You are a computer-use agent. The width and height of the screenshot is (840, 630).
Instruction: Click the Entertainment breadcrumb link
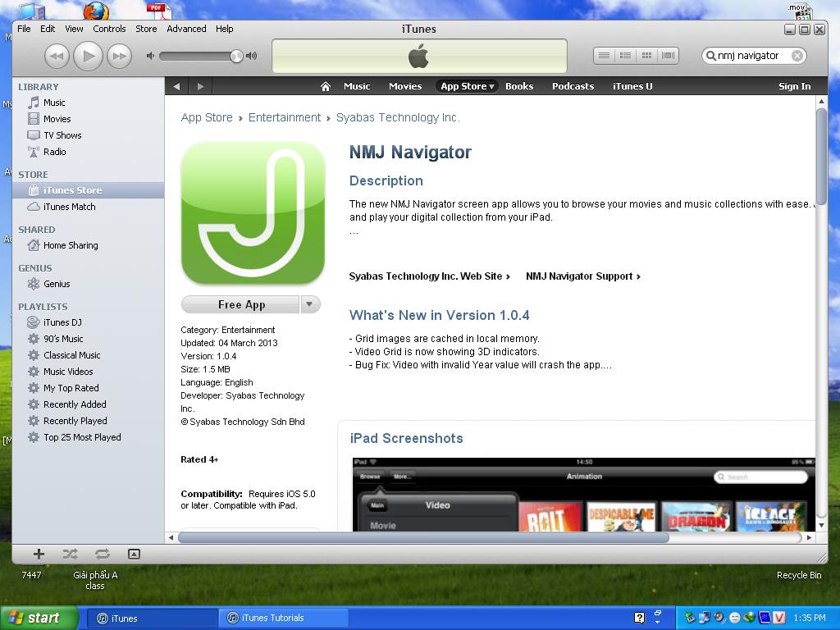point(285,118)
